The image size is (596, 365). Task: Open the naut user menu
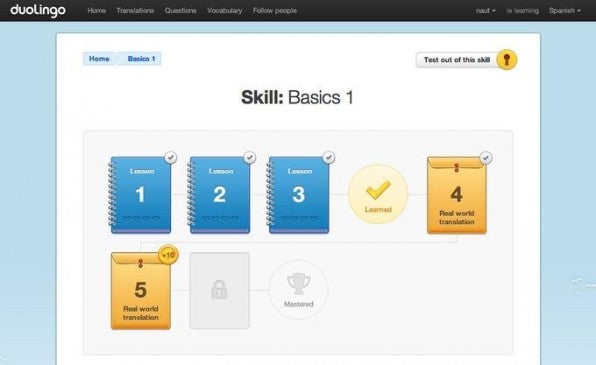[x=485, y=11]
